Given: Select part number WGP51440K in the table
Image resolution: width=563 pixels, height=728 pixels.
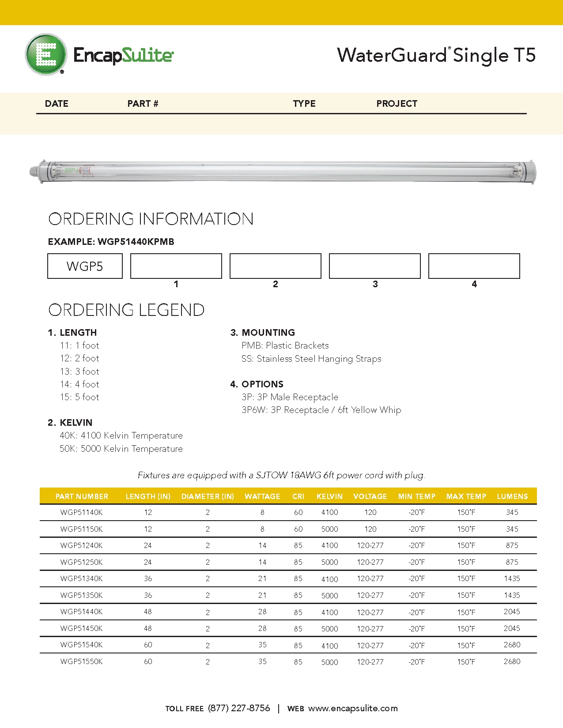Looking at the screenshot, I should pos(81,612).
